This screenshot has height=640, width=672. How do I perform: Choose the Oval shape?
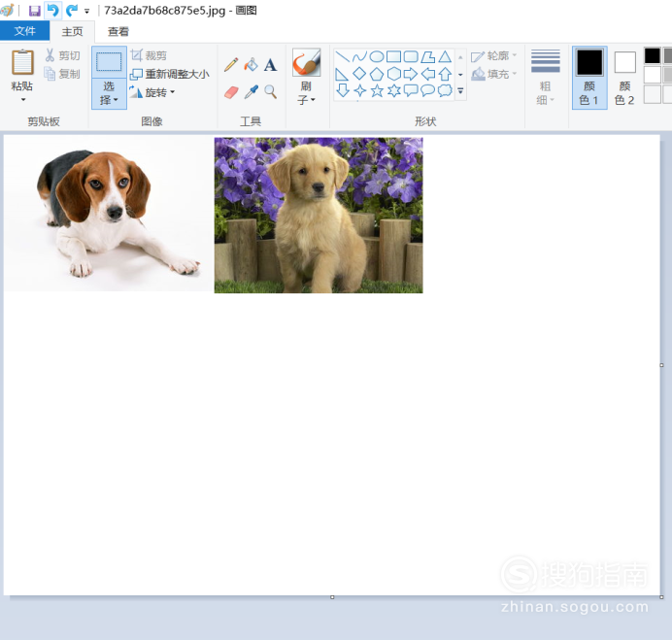(376, 56)
